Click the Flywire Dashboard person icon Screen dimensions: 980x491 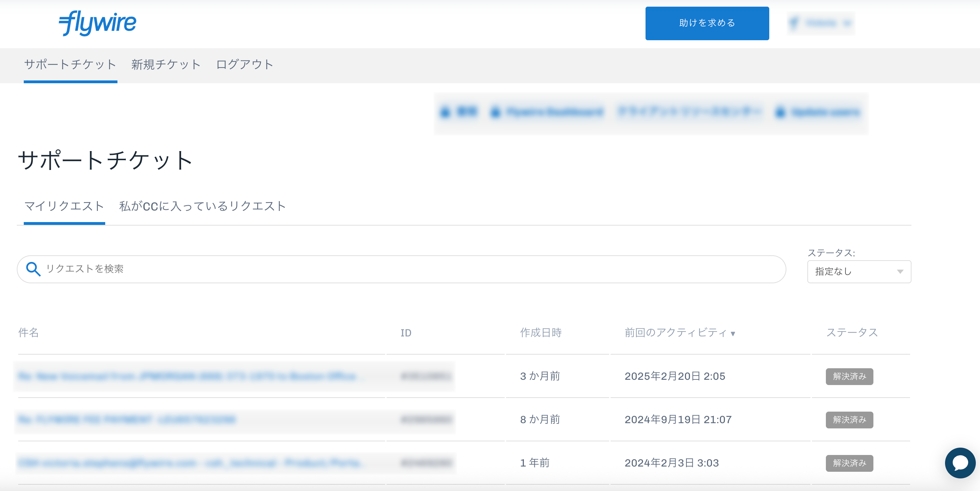495,112
